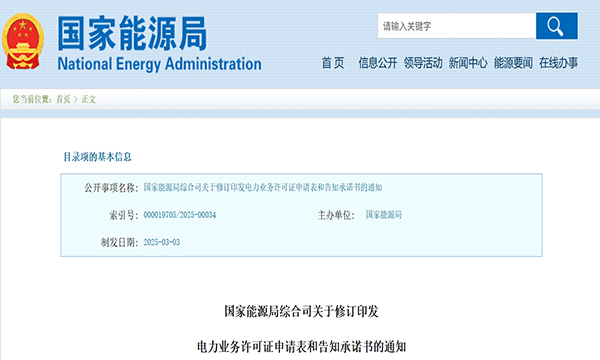Open the 在线办事 navigation item

pos(558,63)
